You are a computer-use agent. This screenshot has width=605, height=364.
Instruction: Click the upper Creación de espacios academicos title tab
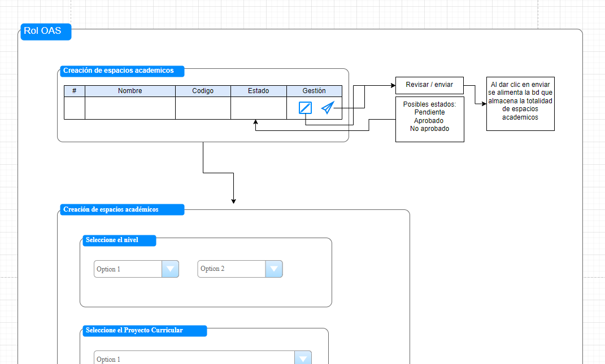121,71
